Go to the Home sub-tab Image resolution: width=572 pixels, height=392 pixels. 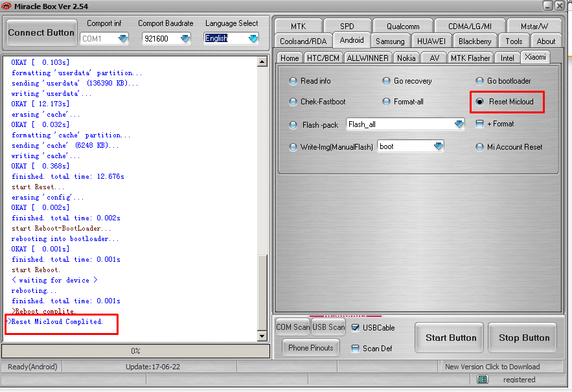(290, 58)
